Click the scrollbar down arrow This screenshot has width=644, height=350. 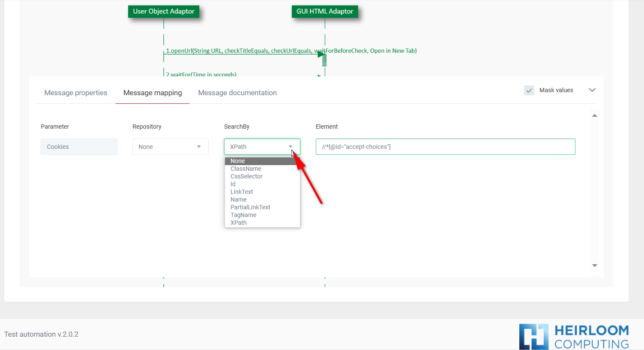(594, 266)
